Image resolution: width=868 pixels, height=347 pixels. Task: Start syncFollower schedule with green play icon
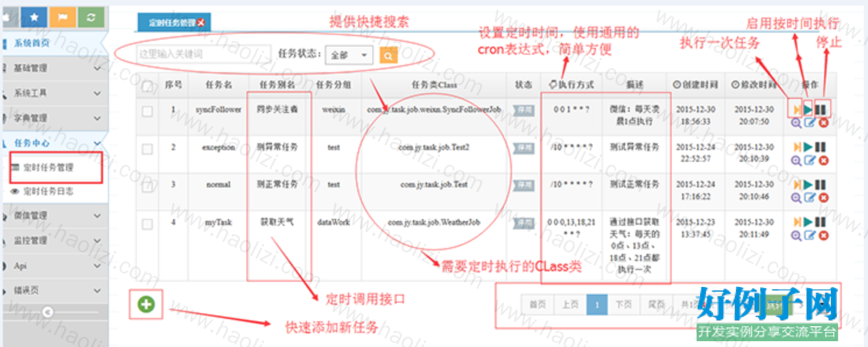(x=808, y=109)
